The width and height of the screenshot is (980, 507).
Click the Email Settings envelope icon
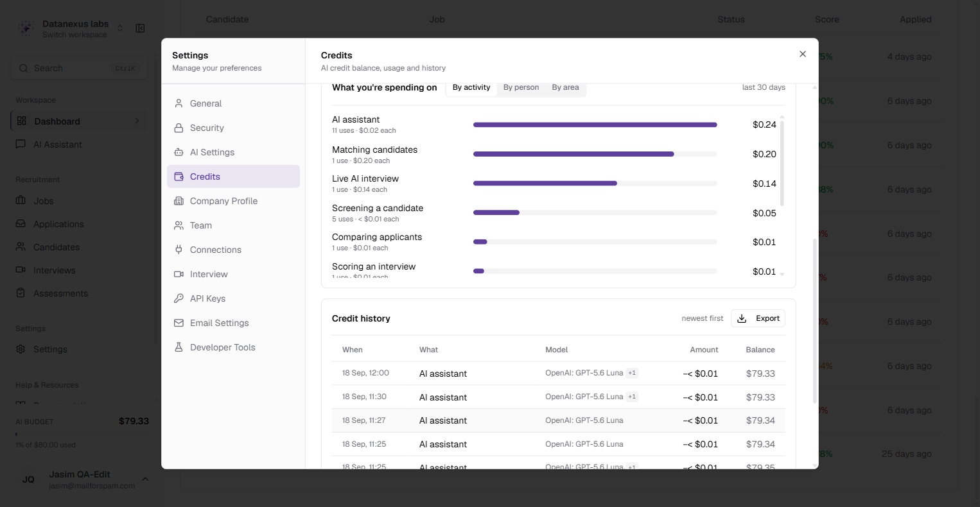[x=179, y=323]
